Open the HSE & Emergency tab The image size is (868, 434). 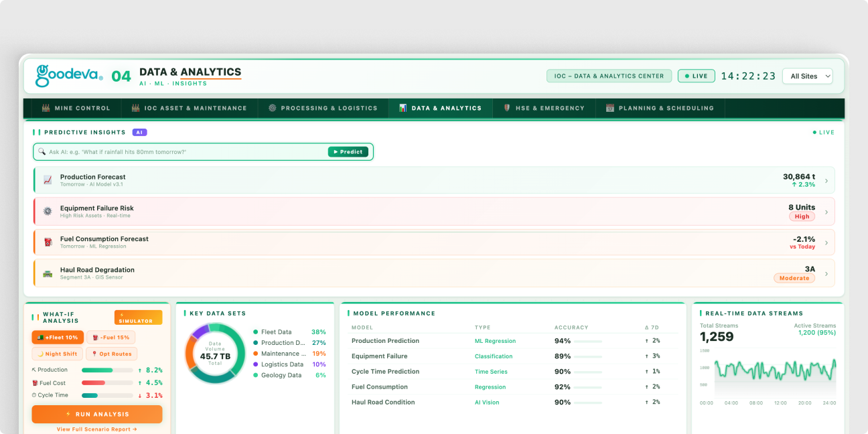point(544,108)
